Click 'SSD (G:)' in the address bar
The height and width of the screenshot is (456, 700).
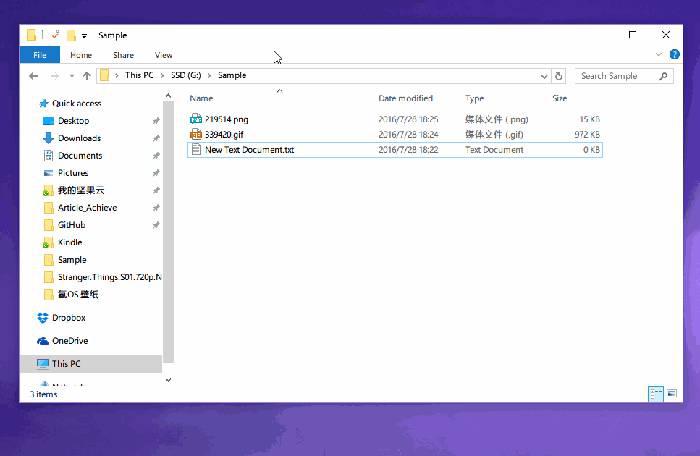coord(186,75)
